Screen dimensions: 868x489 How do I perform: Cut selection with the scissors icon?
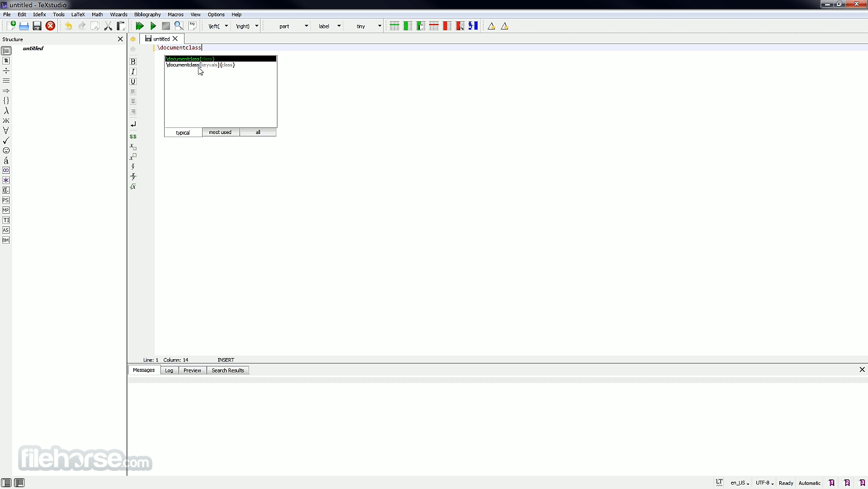coord(108,26)
